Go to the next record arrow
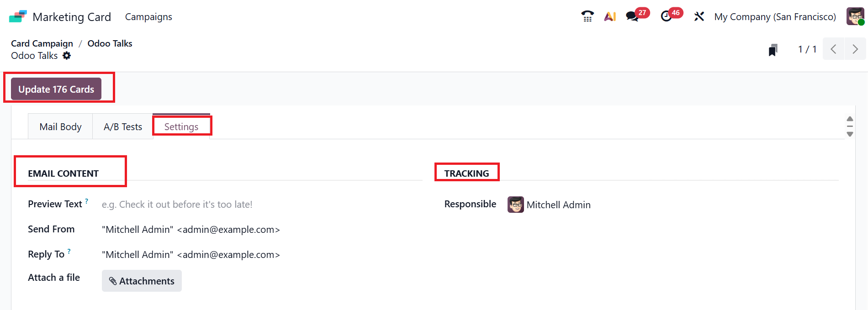 (855, 49)
